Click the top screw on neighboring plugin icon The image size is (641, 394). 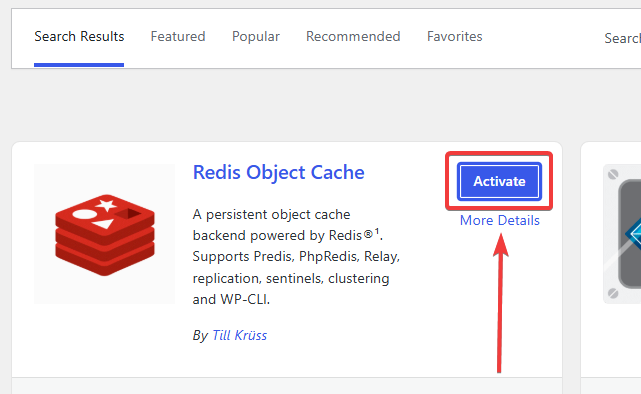(x=613, y=175)
